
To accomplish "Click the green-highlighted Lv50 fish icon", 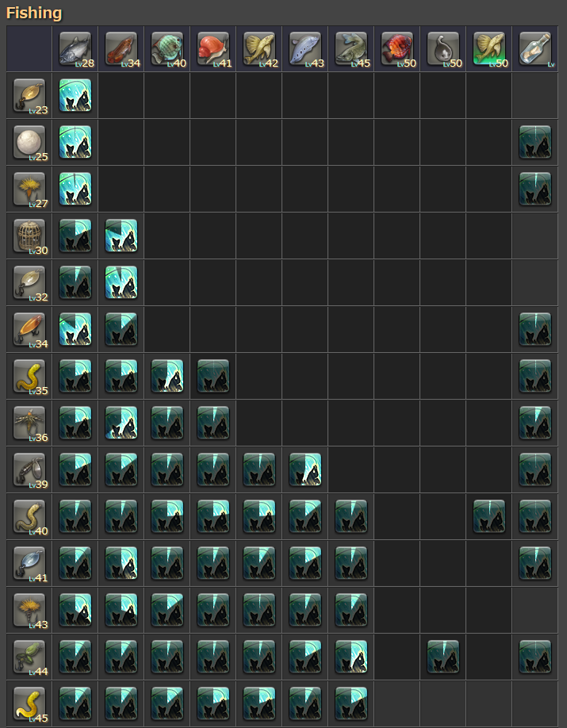I will point(489,48).
